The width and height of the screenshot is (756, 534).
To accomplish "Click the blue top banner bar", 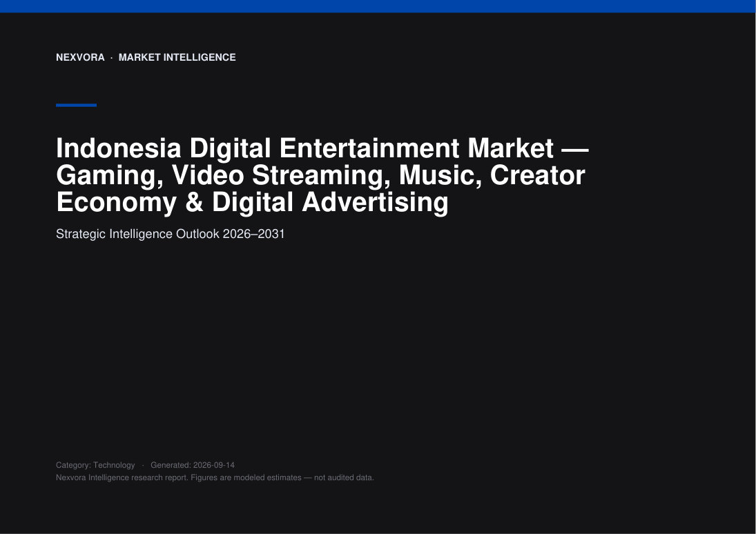I will click(x=378, y=6).
